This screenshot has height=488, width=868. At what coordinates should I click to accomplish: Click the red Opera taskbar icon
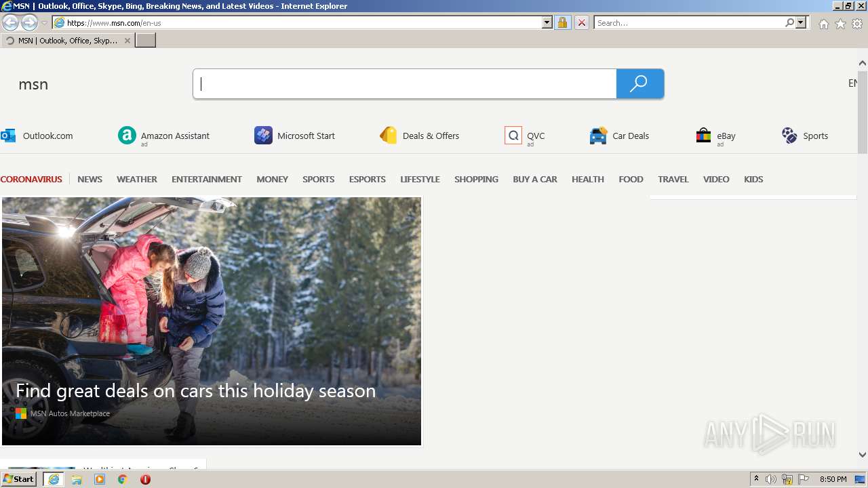(x=145, y=479)
